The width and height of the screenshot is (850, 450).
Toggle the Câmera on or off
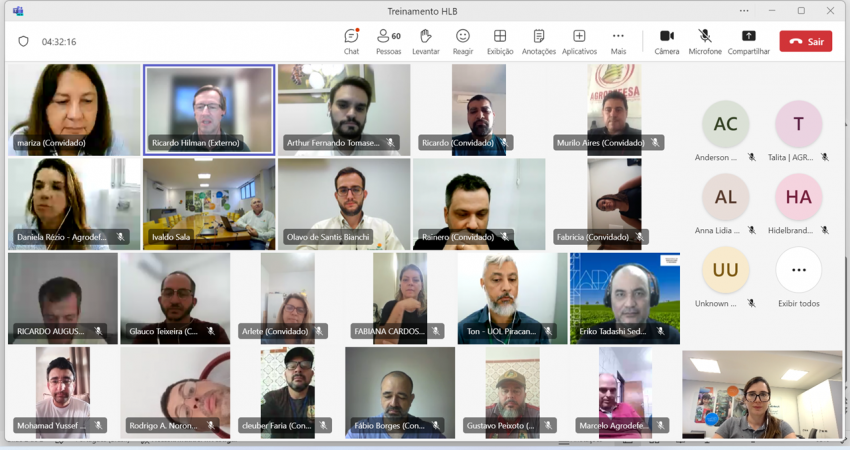tap(667, 42)
